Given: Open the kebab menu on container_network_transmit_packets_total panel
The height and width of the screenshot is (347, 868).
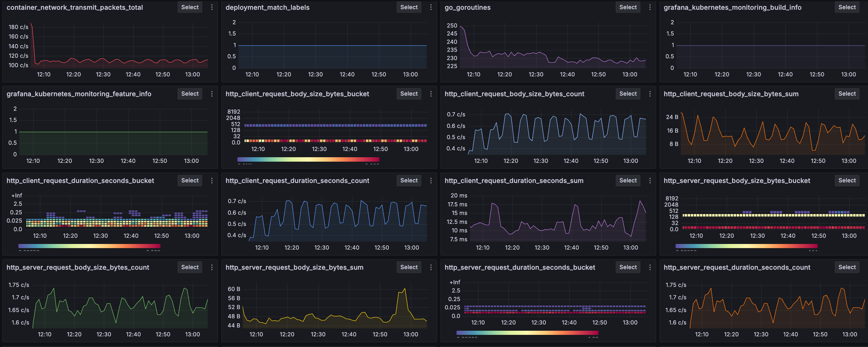Looking at the screenshot, I should click(212, 7).
